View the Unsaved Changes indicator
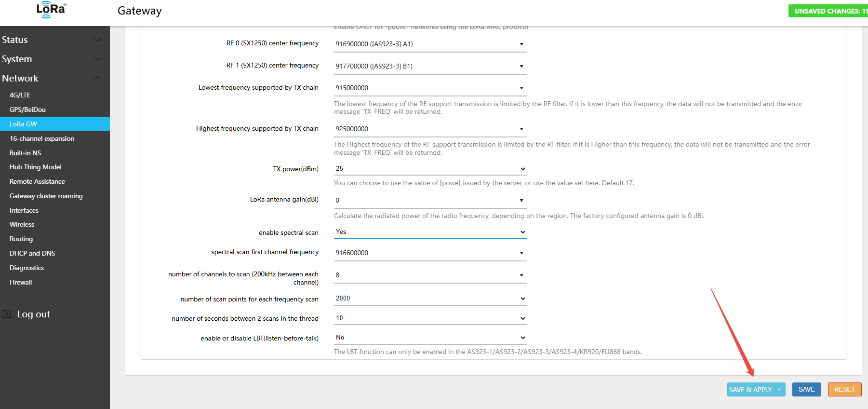Viewport: 868px width, 409px height. point(828,11)
